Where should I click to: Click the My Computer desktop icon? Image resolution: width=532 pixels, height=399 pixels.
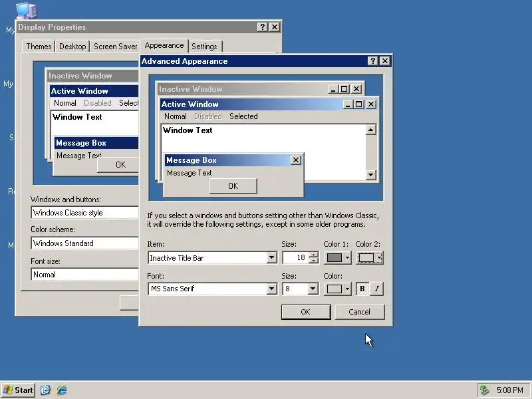click(x=27, y=10)
